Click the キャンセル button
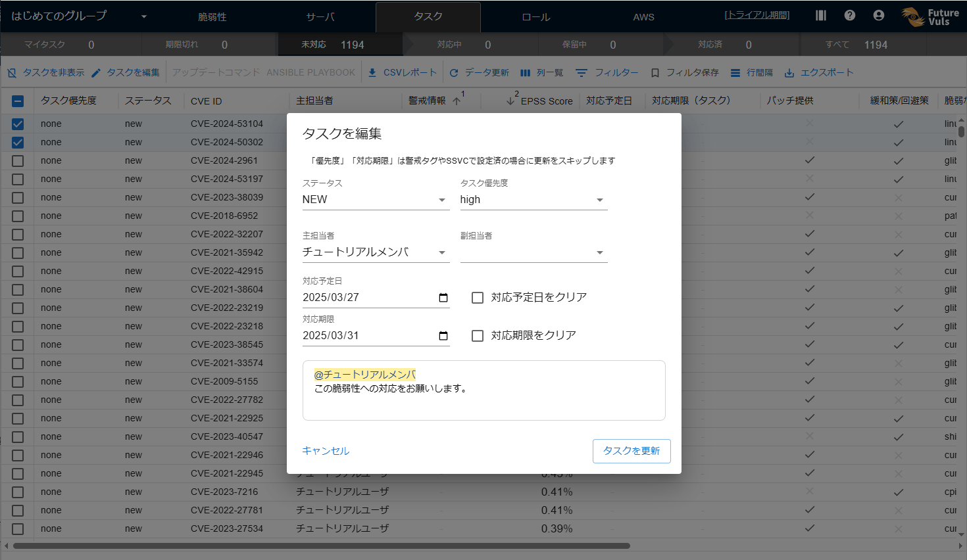Image resolution: width=967 pixels, height=560 pixels. tap(326, 451)
